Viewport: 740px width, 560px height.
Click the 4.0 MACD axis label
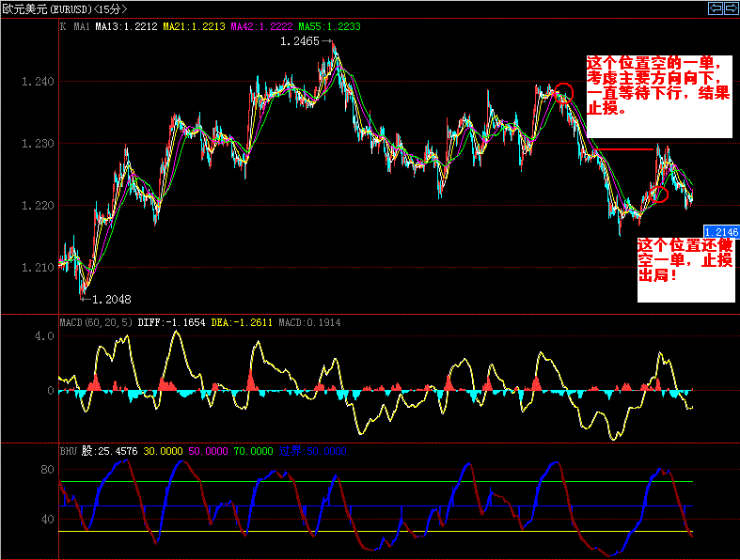click(44, 336)
